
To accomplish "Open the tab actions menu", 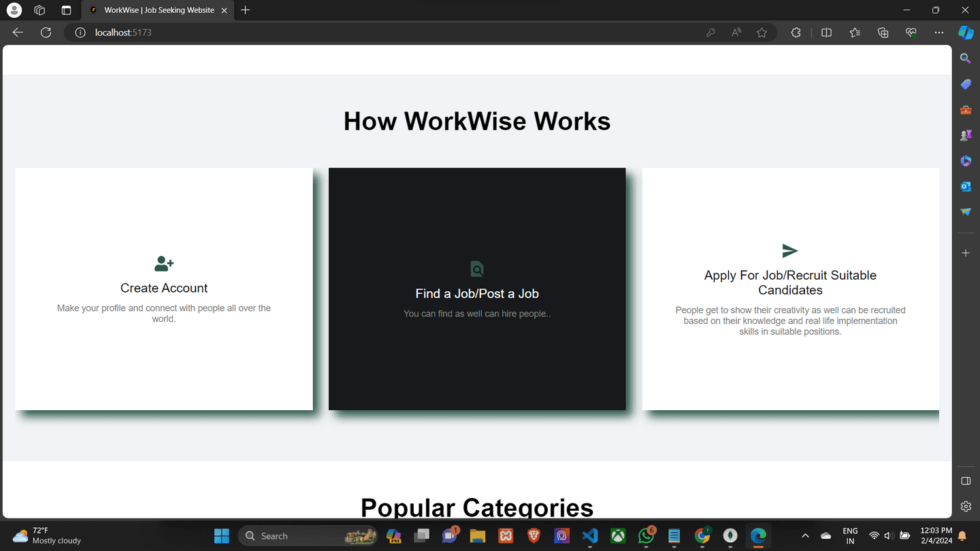I will [66, 10].
